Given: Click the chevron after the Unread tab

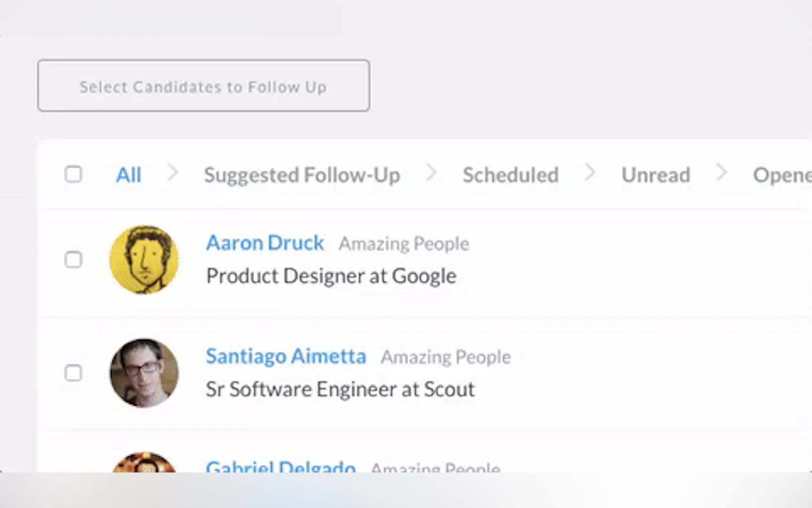Looking at the screenshot, I should 721,173.
